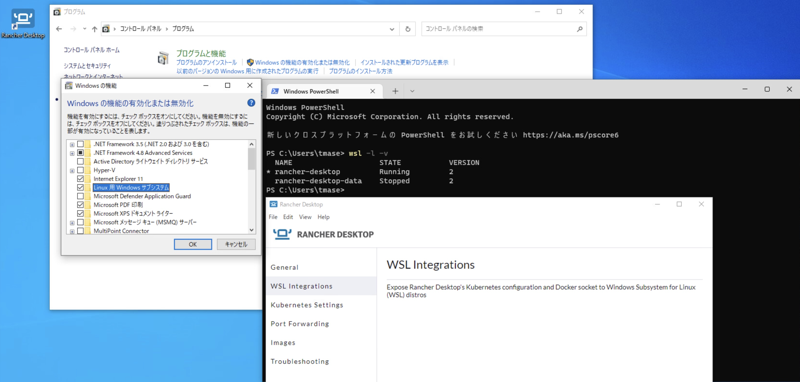
Task: Open インストールされた更新プログラムを表示 link
Action: [x=405, y=62]
